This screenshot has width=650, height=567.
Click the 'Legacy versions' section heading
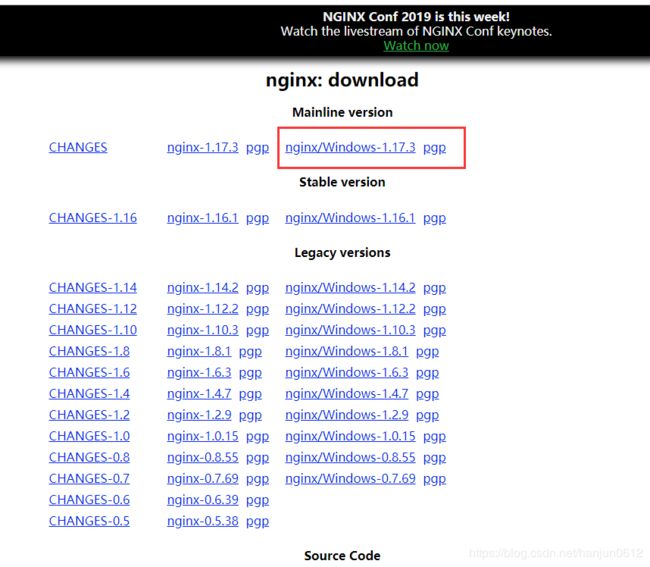click(x=342, y=252)
